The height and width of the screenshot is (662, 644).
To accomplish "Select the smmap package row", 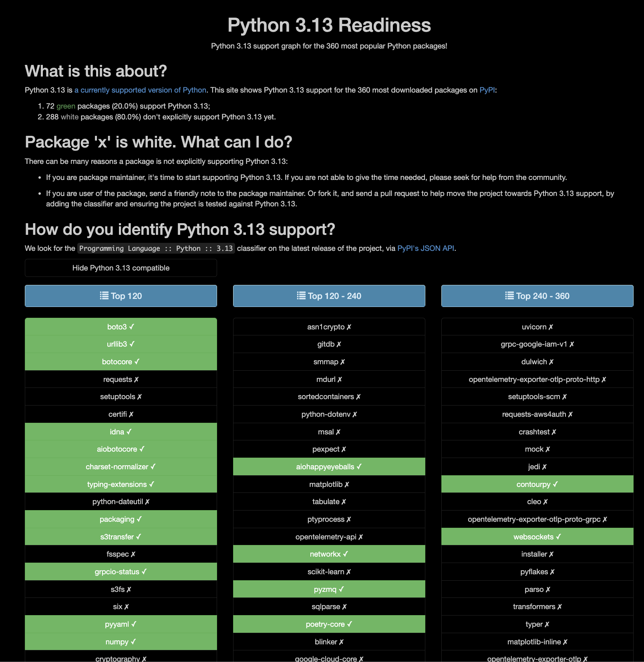I will [x=329, y=362].
